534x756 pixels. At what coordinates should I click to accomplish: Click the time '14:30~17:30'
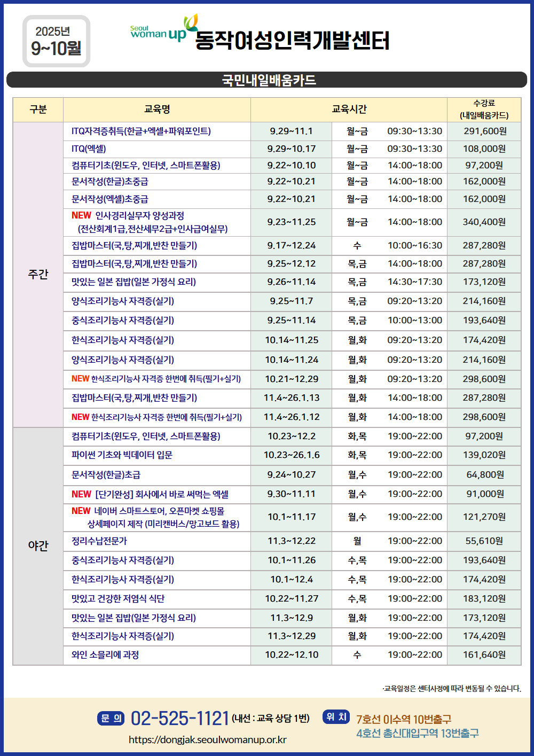coord(415,282)
